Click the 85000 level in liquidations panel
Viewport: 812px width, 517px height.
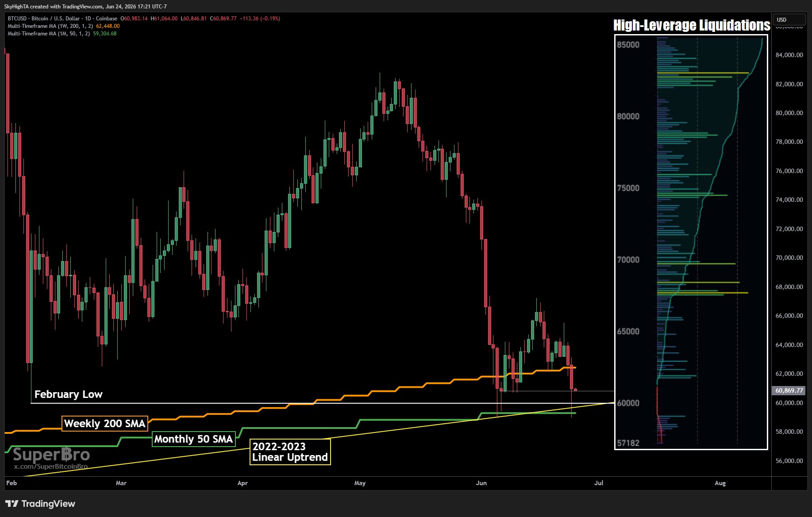628,45
